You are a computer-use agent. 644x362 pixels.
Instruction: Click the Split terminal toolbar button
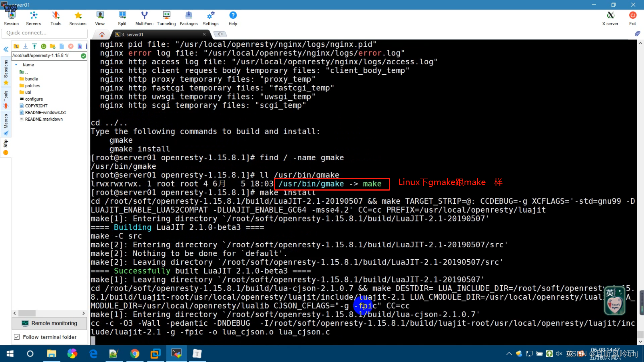[122, 18]
